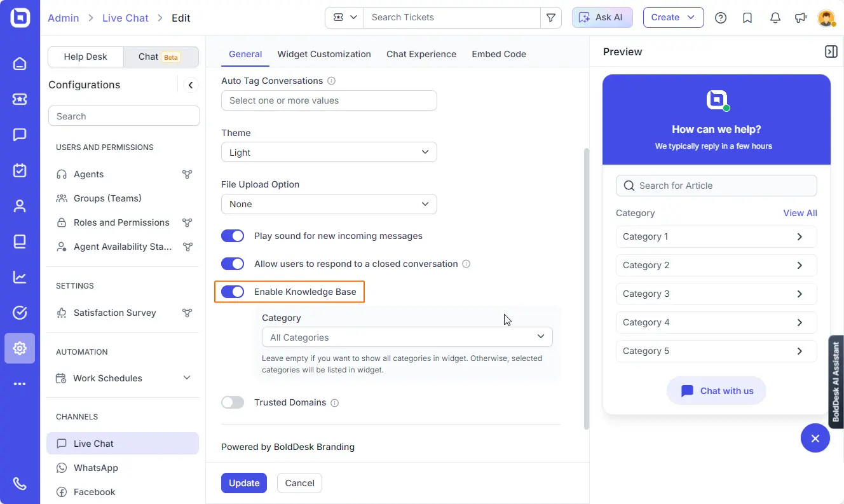Open the Home icon in left sidebar

(20, 64)
